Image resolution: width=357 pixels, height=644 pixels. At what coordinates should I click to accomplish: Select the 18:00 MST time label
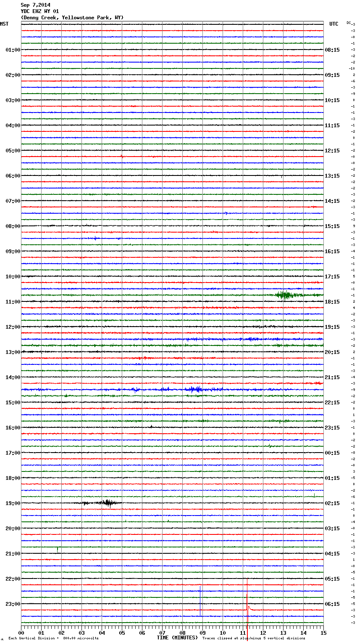point(13,478)
